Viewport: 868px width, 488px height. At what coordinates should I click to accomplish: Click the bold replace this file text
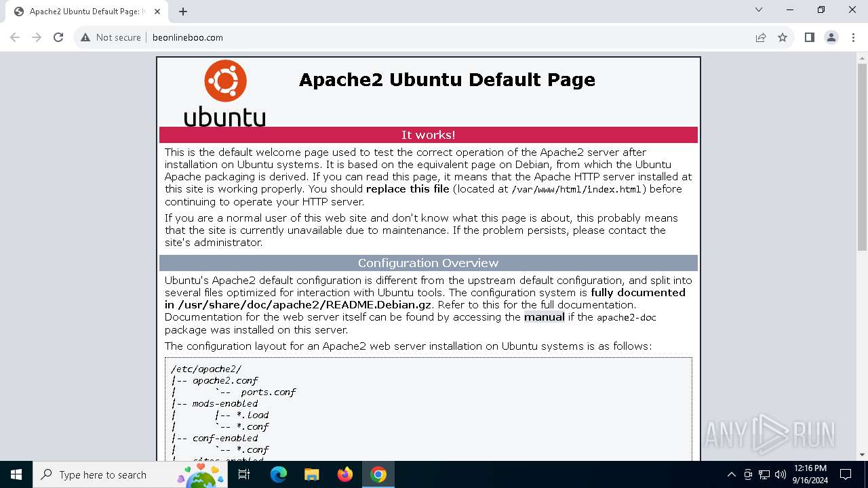[408, 189]
